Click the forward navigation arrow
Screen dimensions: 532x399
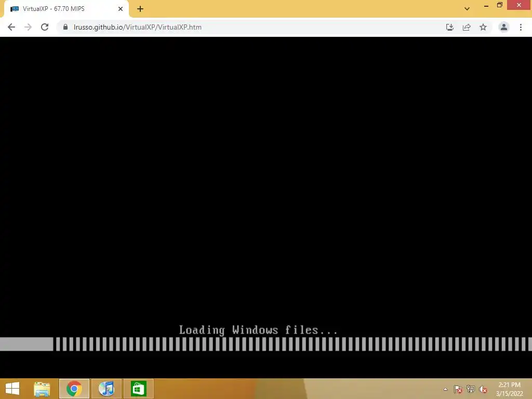28,27
